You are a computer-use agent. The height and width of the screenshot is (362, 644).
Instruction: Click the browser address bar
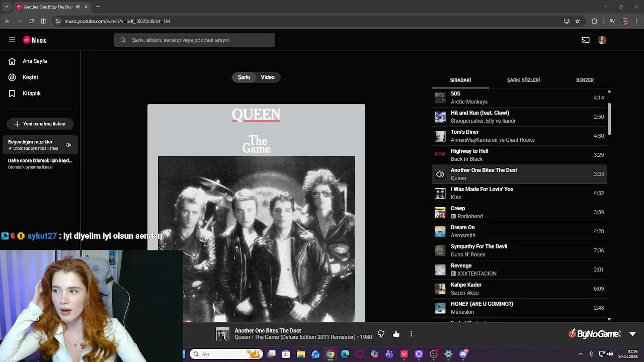[312, 21]
